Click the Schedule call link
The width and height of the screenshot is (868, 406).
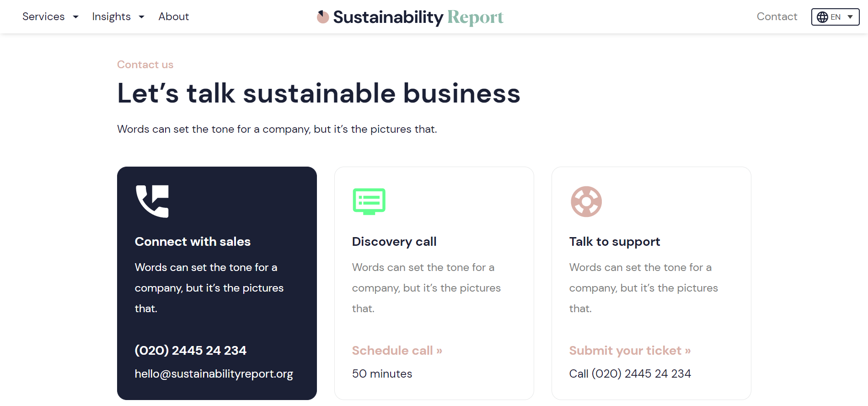[396, 350]
